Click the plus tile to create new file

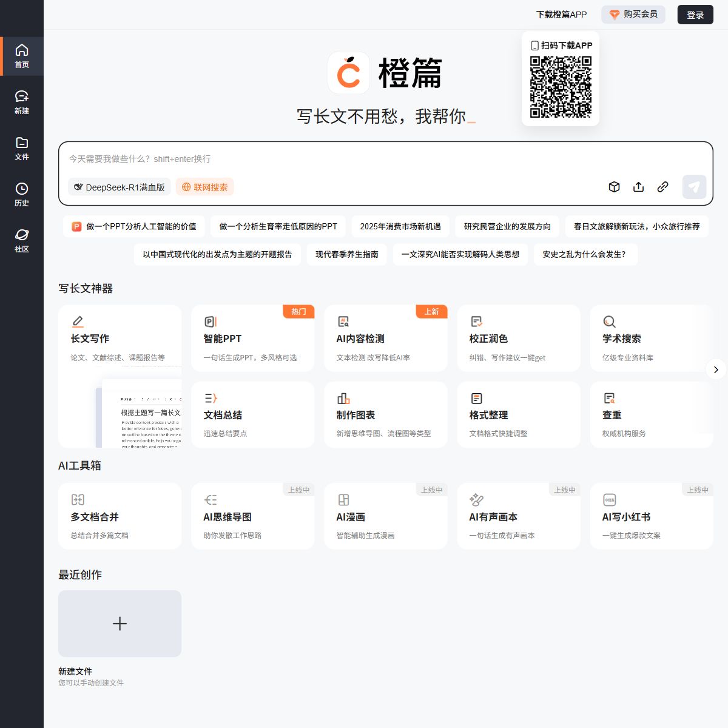tap(120, 624)
